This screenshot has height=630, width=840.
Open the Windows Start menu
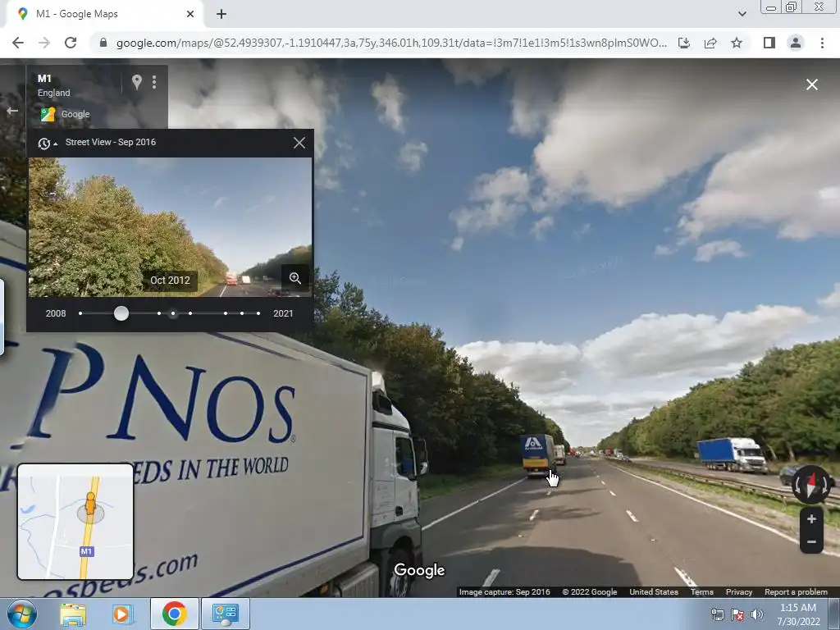[x=21, y=614]
